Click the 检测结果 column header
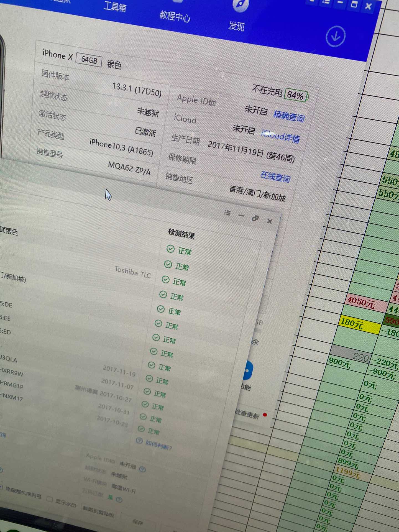 point(181,234)
